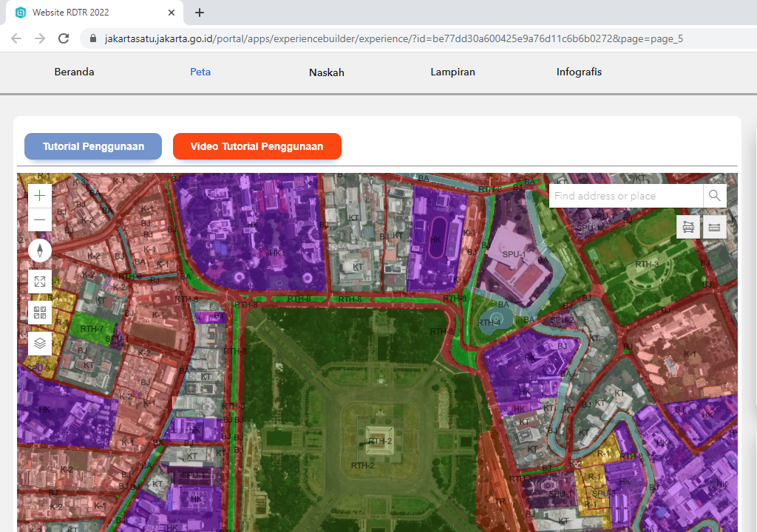Open a new browser tab
The width and height of the screenshot is (757, 532).
[200, 13]
